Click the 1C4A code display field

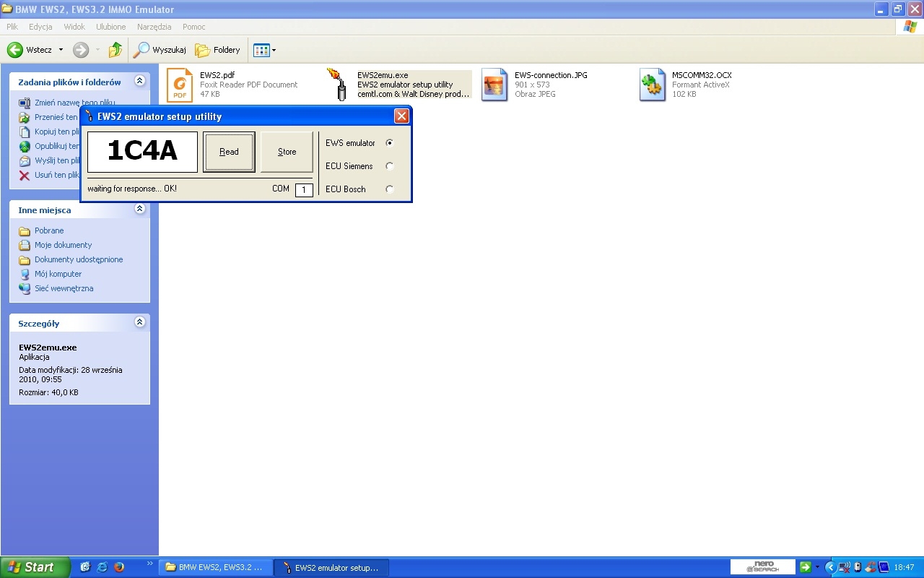(x=142, y=152)
